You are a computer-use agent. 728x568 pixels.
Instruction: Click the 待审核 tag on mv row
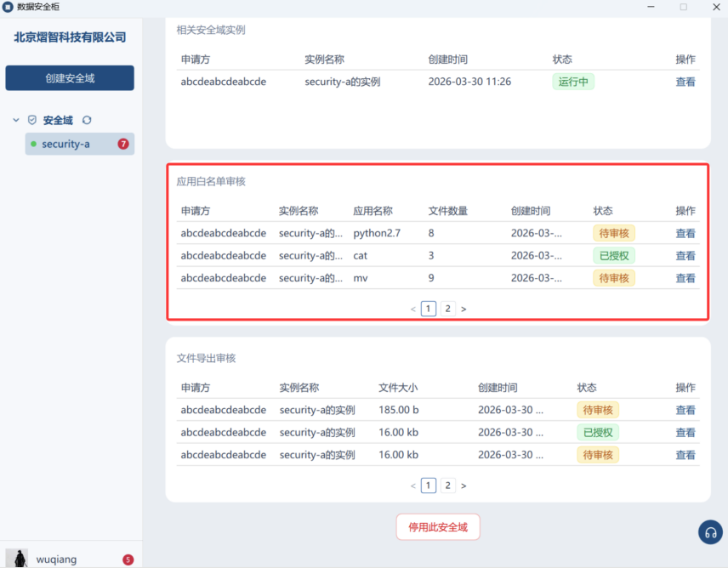(614, 278)
